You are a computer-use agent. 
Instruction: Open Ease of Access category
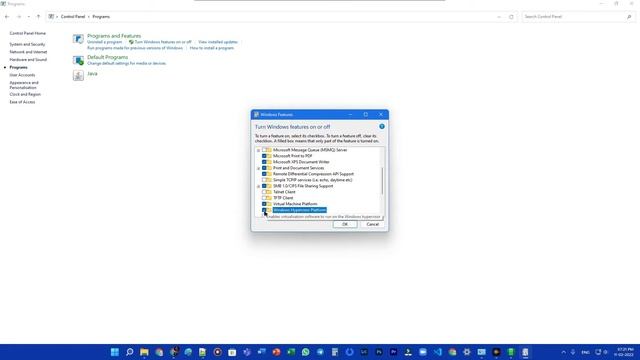pos(22,102)
